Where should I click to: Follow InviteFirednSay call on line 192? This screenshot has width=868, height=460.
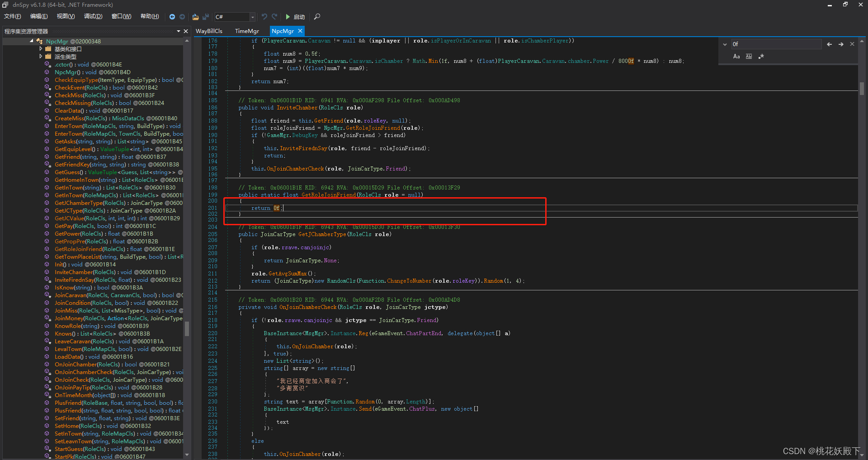303,148
